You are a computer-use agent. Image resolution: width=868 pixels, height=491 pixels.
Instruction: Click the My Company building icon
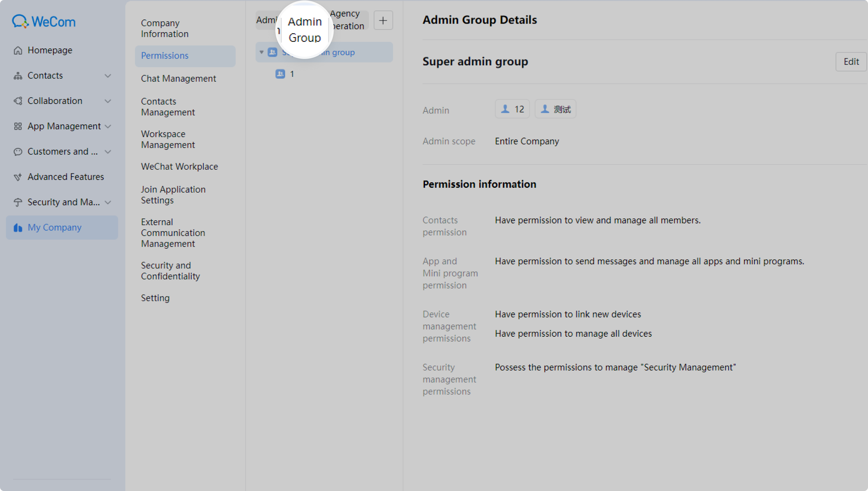click(18, 228)
